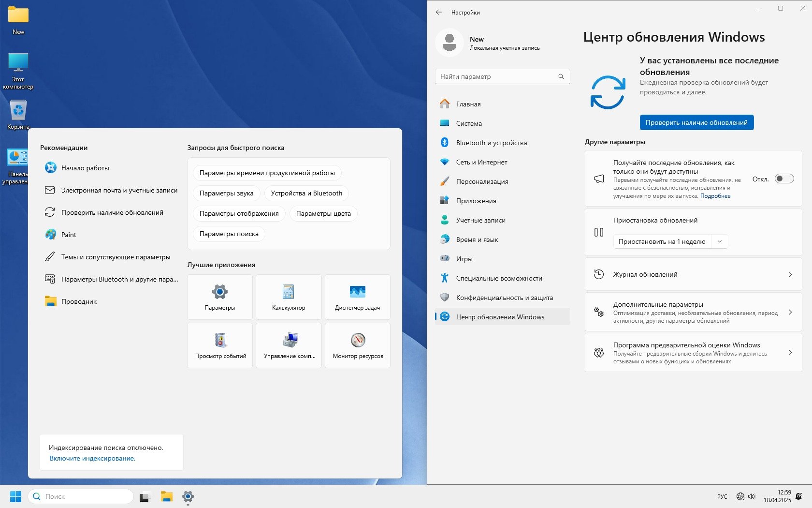The height and width of the screenshot is (508, 812).
Task: Click Check for updates button
Action: click(x=696, y=122)
